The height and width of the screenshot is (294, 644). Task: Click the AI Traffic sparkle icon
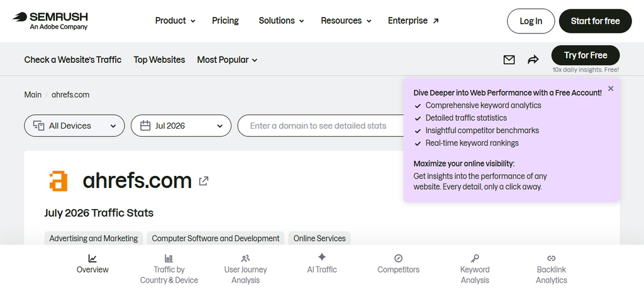(x=322, y=257)
